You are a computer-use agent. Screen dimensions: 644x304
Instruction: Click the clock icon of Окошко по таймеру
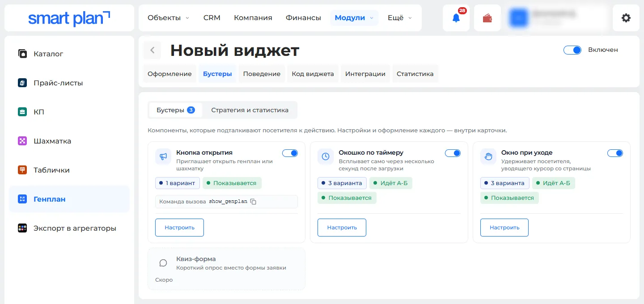point(326,156)
